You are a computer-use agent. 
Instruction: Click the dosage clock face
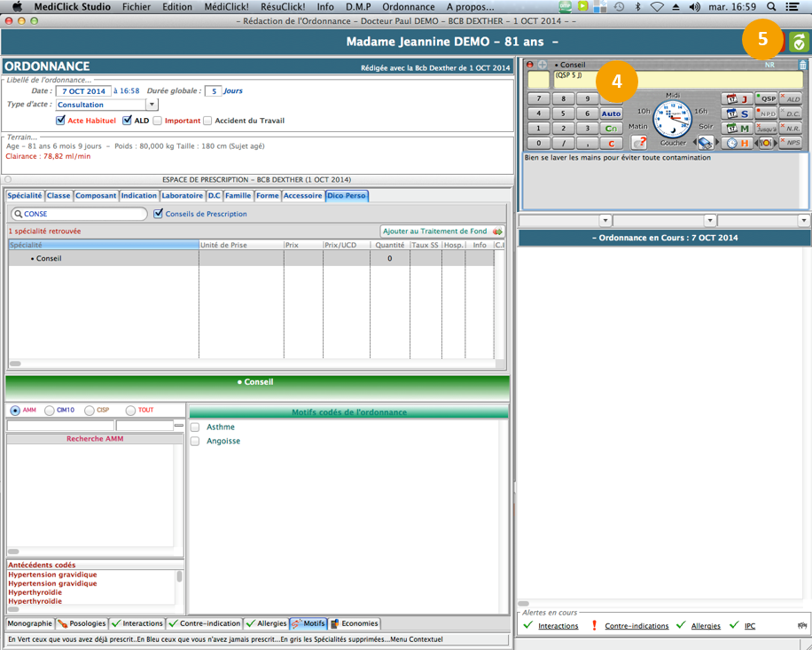(x=672, y=117)
